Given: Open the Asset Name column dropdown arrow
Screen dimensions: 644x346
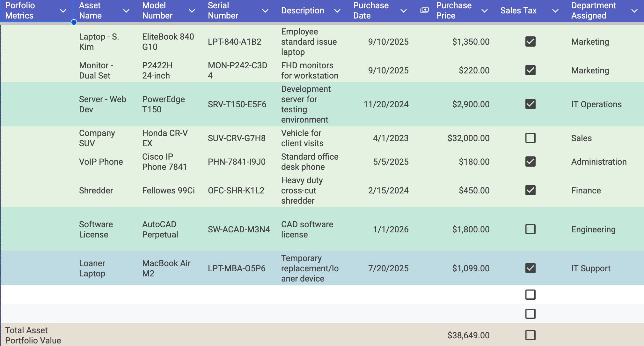Looking at the screenshot, I should pos(126,11).
